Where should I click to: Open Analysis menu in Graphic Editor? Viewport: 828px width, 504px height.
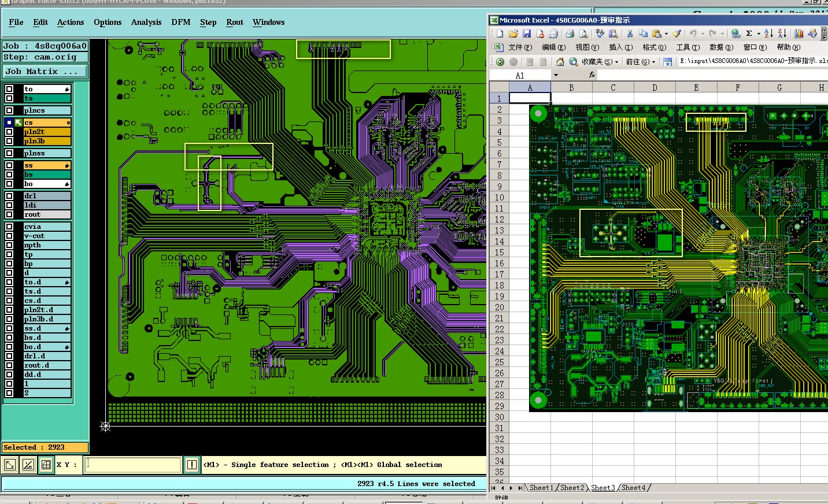(146, 23)
